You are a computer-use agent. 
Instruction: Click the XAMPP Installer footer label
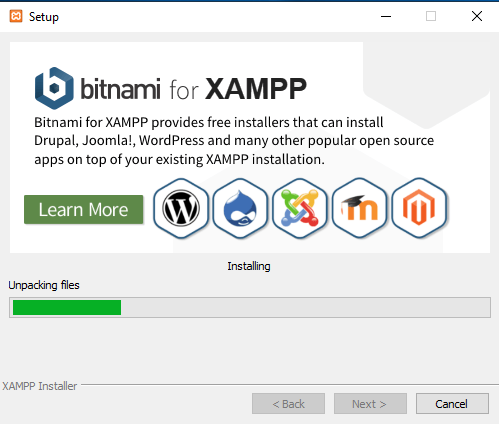pyautogui.click(x=40, y=386)
